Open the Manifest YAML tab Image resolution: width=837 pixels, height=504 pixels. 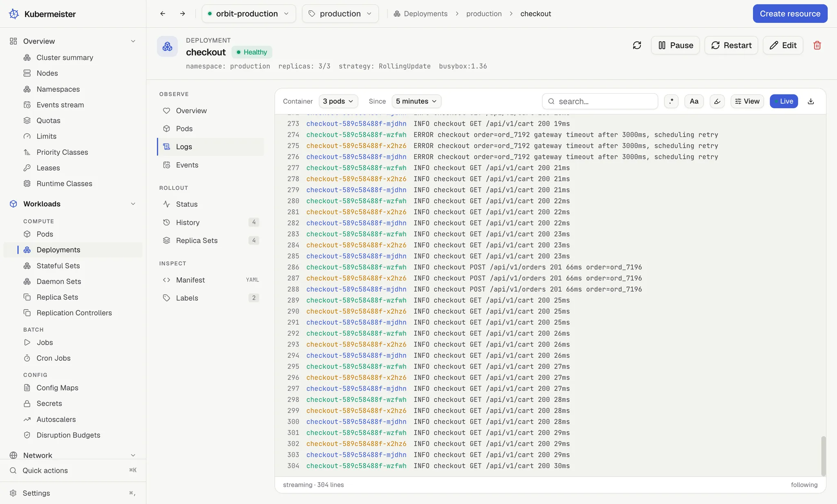click(210, 280)
